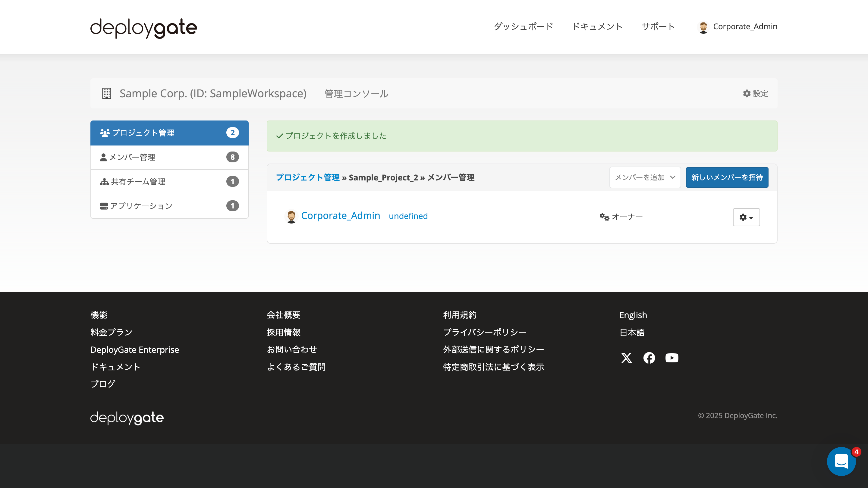Open 利用規約 footer link
Image resolution: width=868 pixels, height=488 pixels.
point(460,315)
